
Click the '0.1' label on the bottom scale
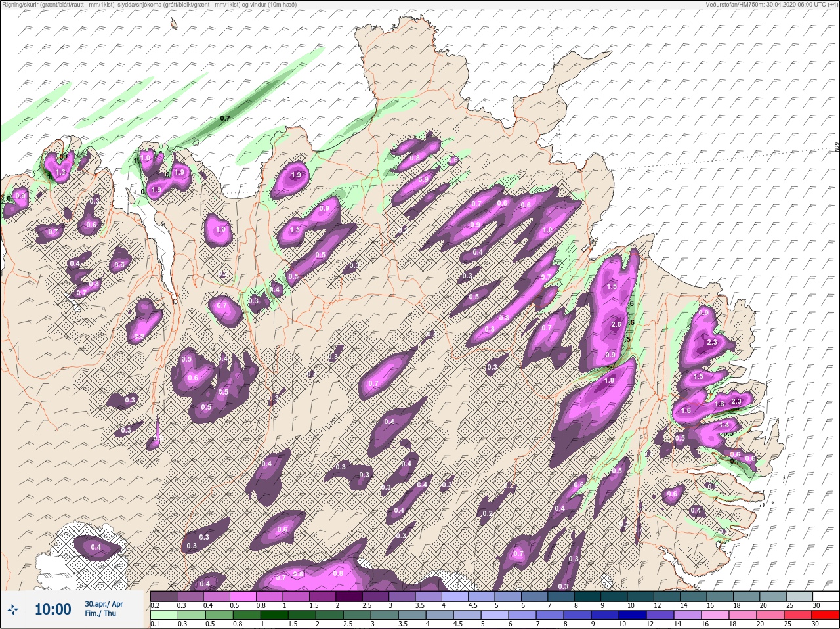155,624
